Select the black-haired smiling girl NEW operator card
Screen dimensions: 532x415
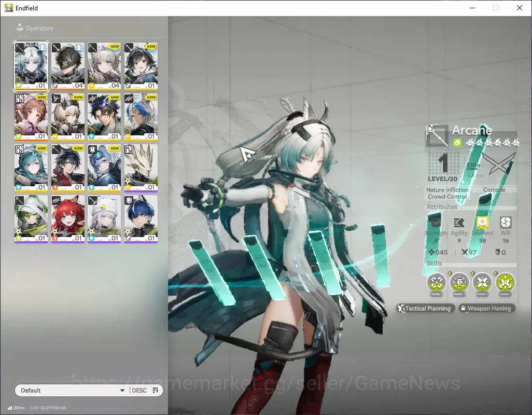point(141,66)
